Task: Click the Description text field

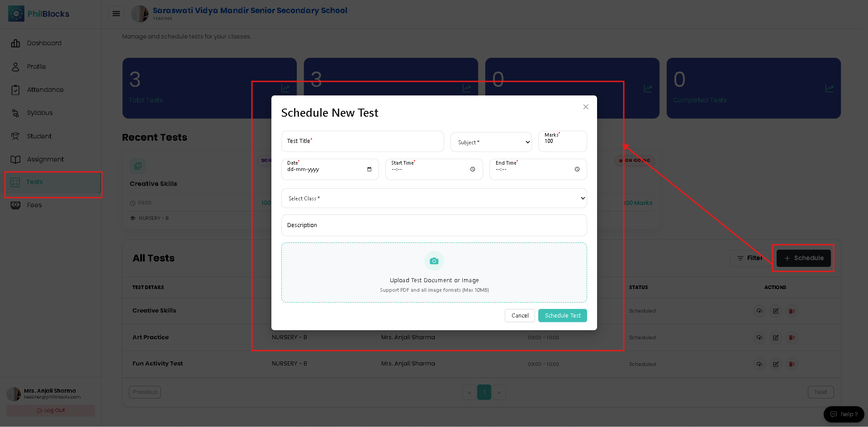Action: pyautogui.click(x=434, y=225)
